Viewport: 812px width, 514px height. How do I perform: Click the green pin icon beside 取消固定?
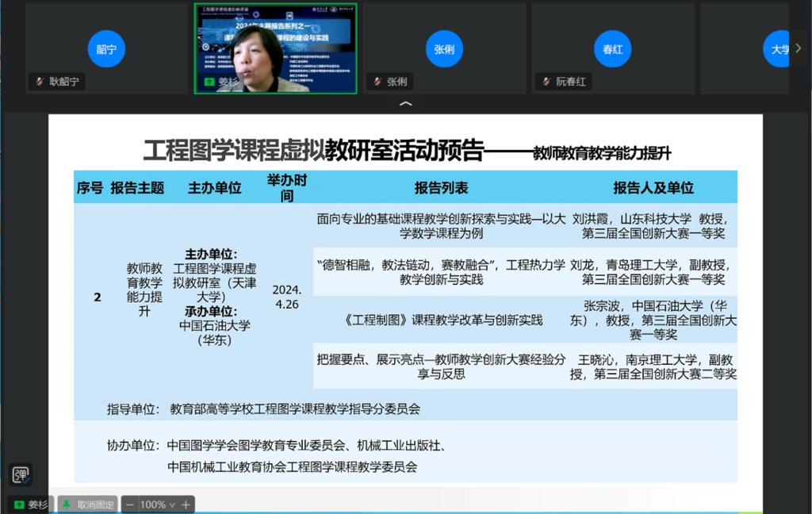(x=67, y=504)
